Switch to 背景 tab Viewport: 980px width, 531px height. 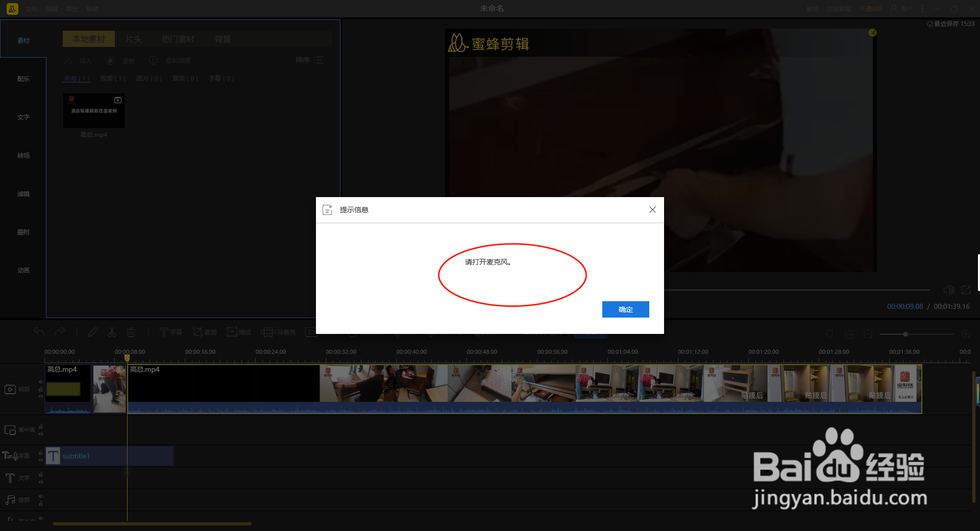[223, 39]
